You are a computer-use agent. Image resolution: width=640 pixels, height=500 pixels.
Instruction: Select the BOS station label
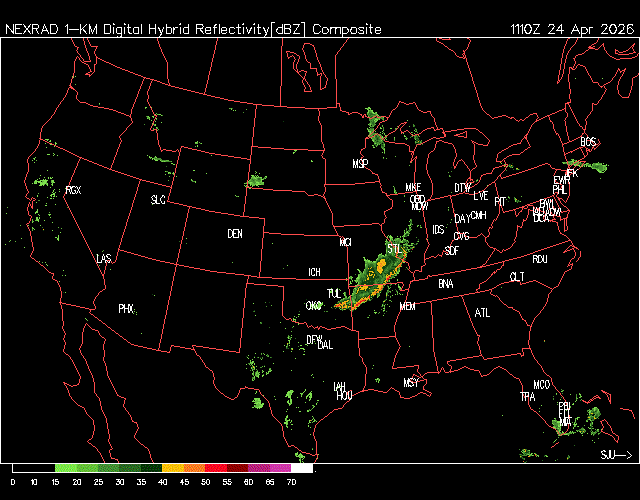click(x=588, y=141)
